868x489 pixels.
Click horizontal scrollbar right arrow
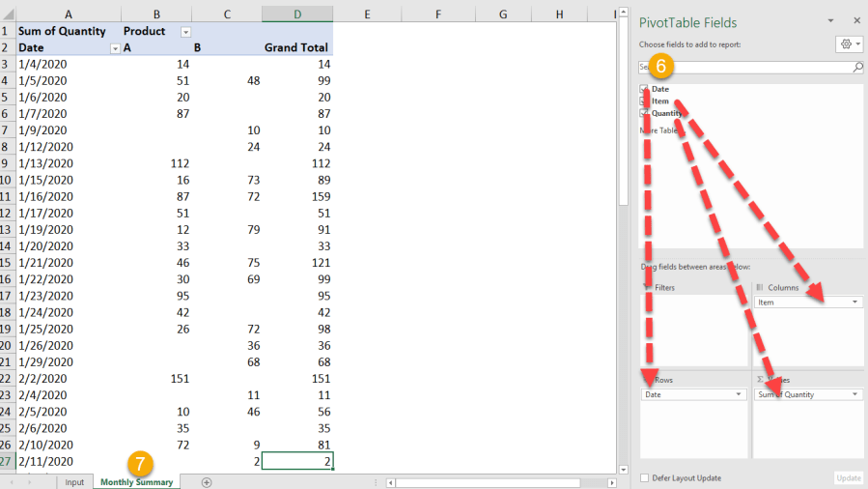(606, 482)
